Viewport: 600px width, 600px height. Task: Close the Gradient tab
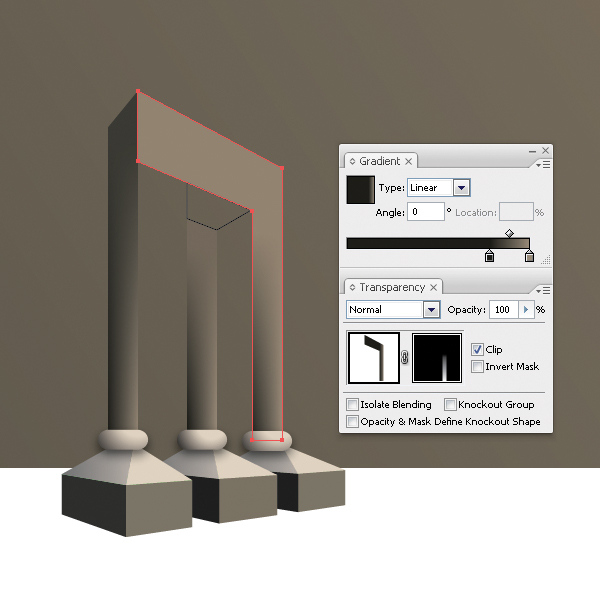coord(409,161)
